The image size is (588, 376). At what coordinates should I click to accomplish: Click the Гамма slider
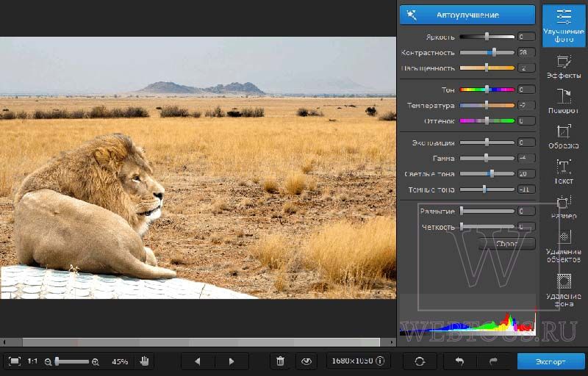(x=487, y=158)
